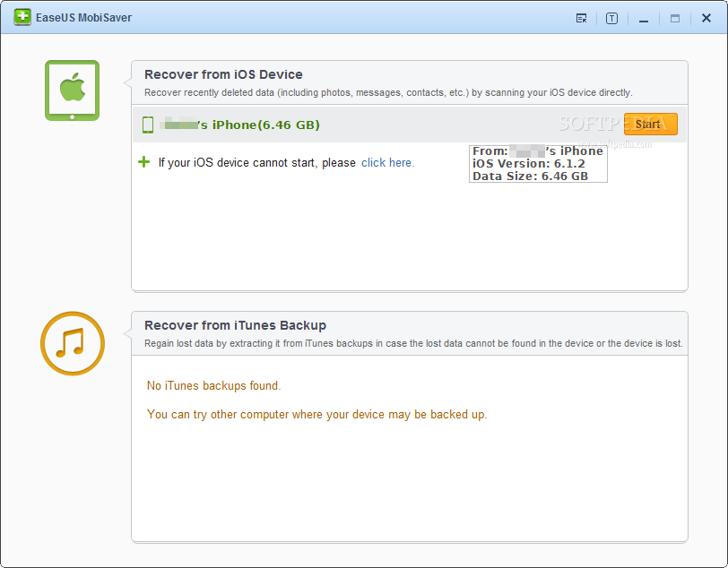Click 'No iTunes backups found.' message

click(x=214, y=385)
